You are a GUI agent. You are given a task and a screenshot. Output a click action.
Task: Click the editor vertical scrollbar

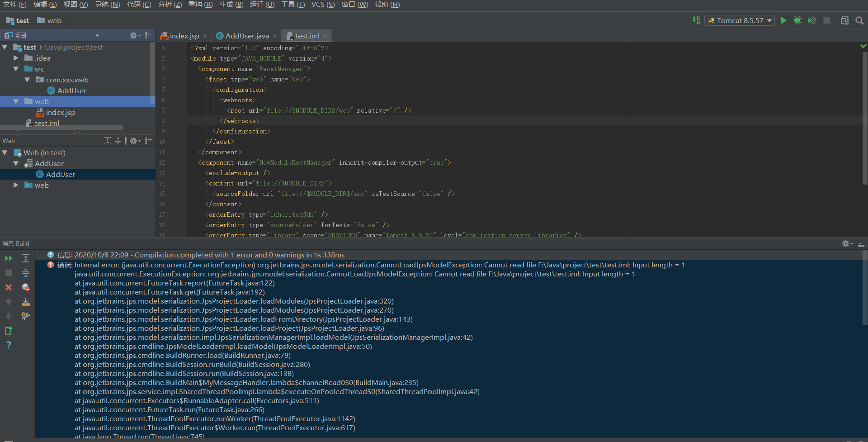click(864, 119)
